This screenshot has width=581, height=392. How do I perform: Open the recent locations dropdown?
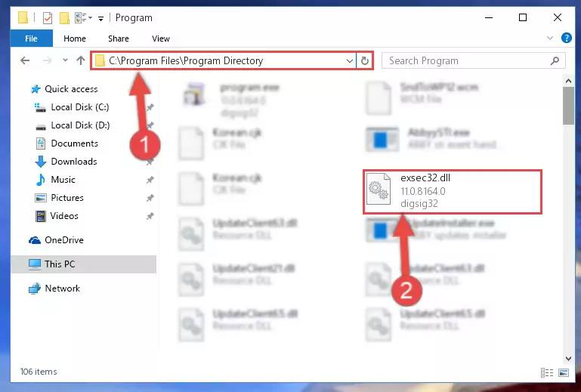click(x=65, y=60)
